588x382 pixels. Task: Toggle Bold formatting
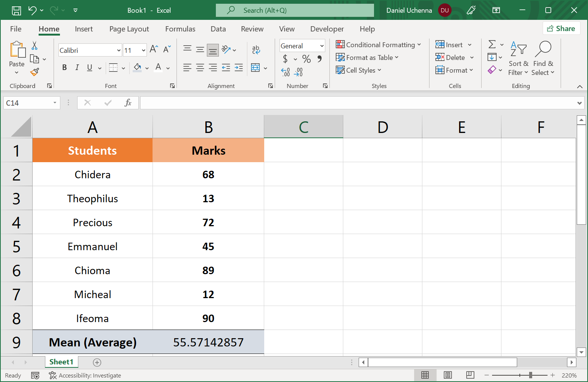pyautogui.click(x=64, y=67)
